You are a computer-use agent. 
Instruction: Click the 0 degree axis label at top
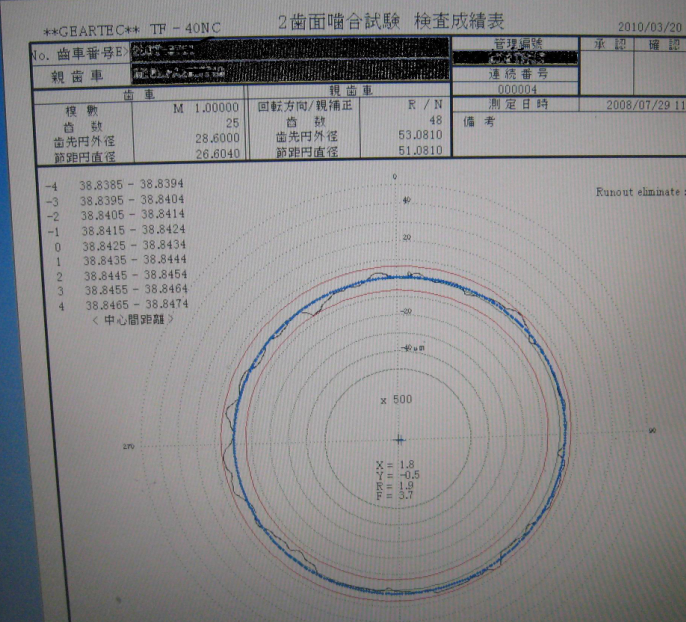(x=395, y=177)
